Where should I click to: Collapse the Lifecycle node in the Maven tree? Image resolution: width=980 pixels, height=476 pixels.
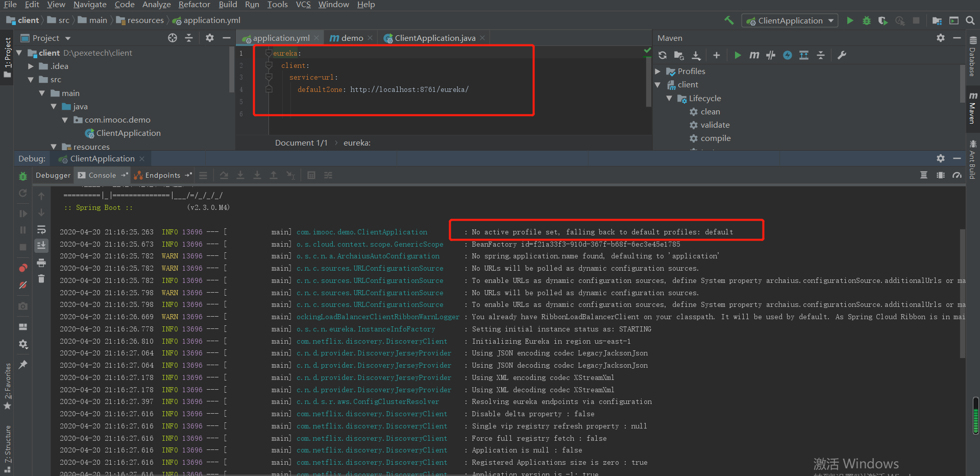coord(669,98)
